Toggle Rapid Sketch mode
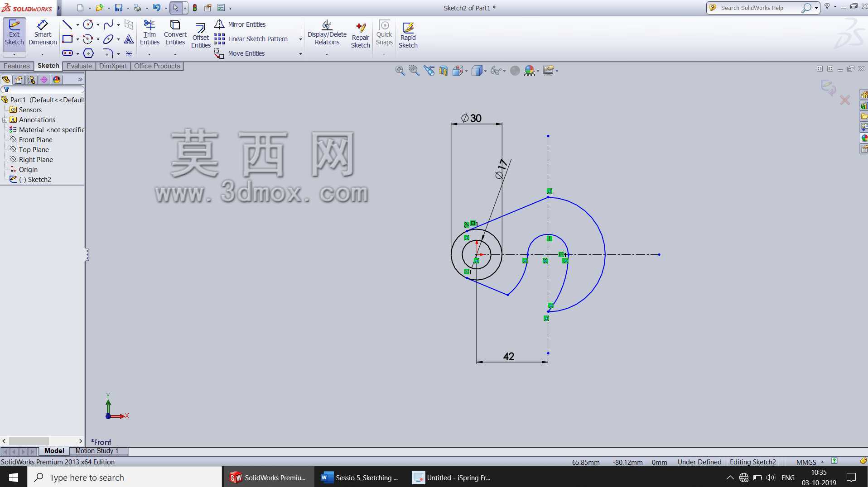868x487 pixels. click(x=408, y=35)
